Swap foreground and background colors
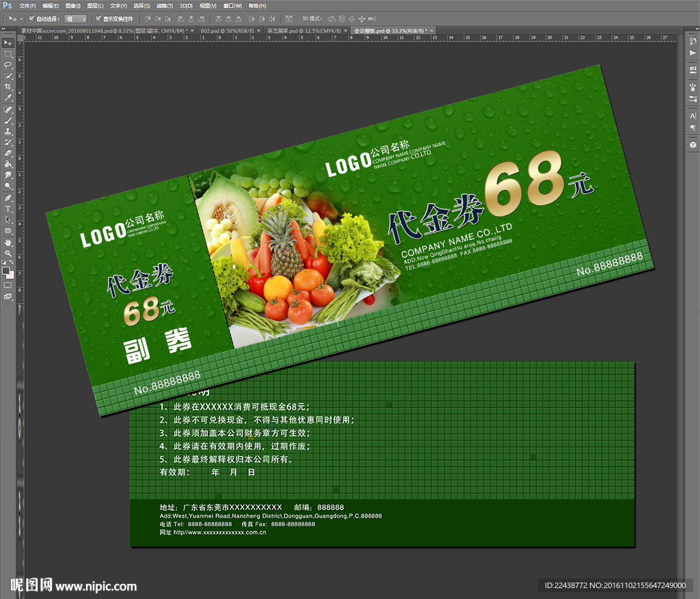This screenshot has height=599, width=700. [11, 262]
